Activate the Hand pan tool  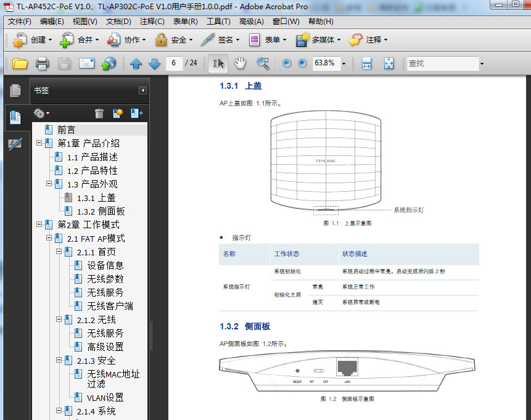click(x=240, y=64)
